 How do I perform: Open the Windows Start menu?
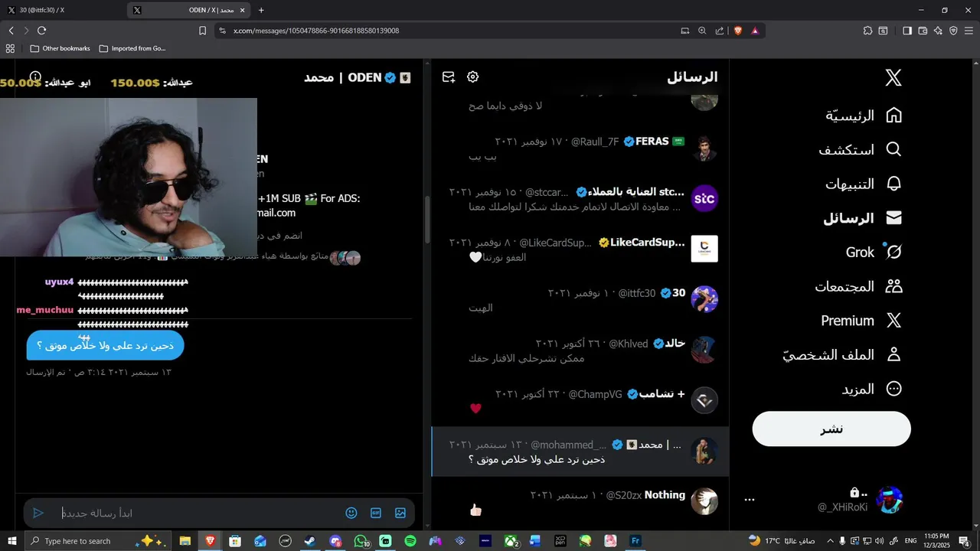click(x=11, y=541)
